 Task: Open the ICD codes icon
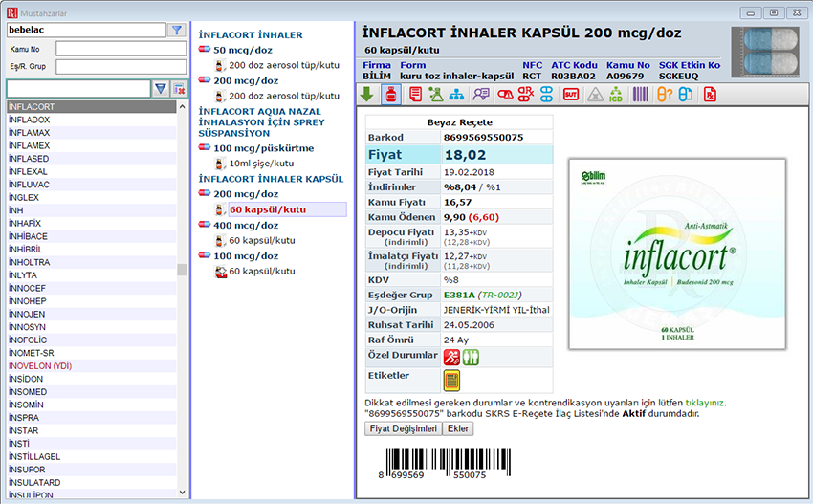616,94
